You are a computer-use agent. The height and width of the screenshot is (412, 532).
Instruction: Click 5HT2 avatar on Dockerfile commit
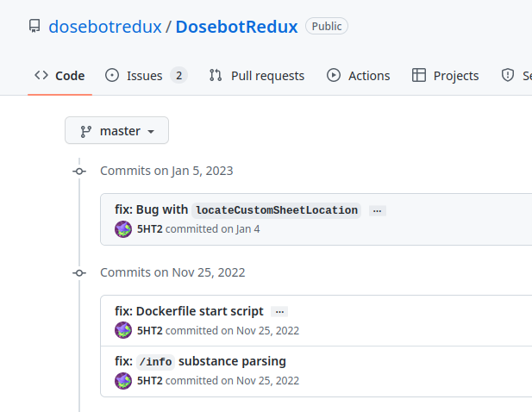(x=123, y=330)
